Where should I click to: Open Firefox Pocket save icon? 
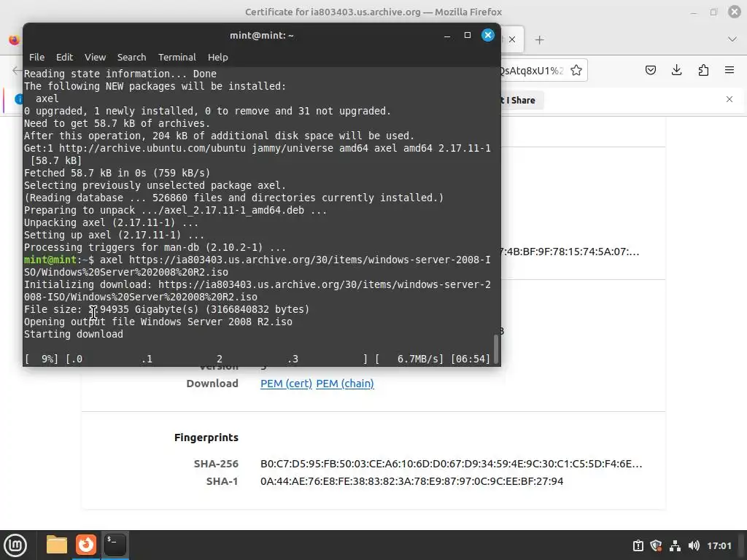click(x=650, y=71)
